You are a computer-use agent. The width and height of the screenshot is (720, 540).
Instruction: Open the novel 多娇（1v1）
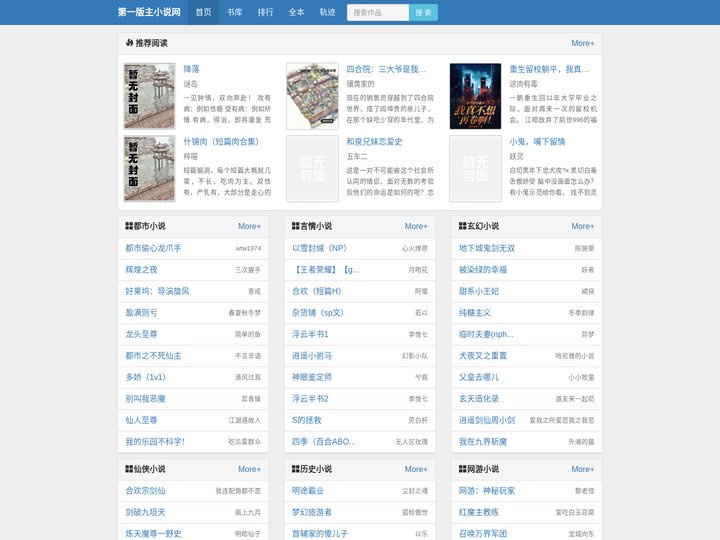[146, 377]
